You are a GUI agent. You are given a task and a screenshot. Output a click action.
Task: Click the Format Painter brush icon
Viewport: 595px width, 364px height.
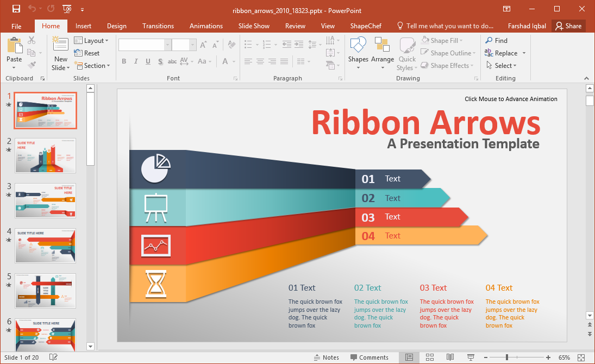click(32, 65)
